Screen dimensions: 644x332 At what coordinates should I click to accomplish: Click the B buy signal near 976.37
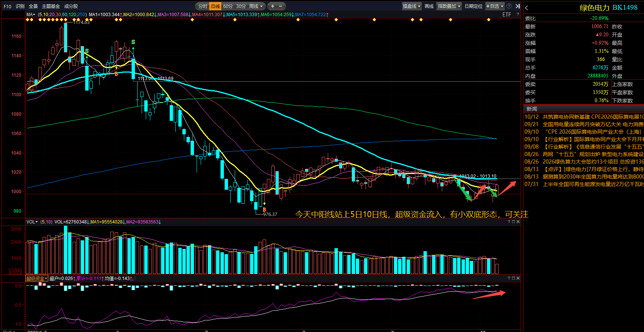point(264,210)
